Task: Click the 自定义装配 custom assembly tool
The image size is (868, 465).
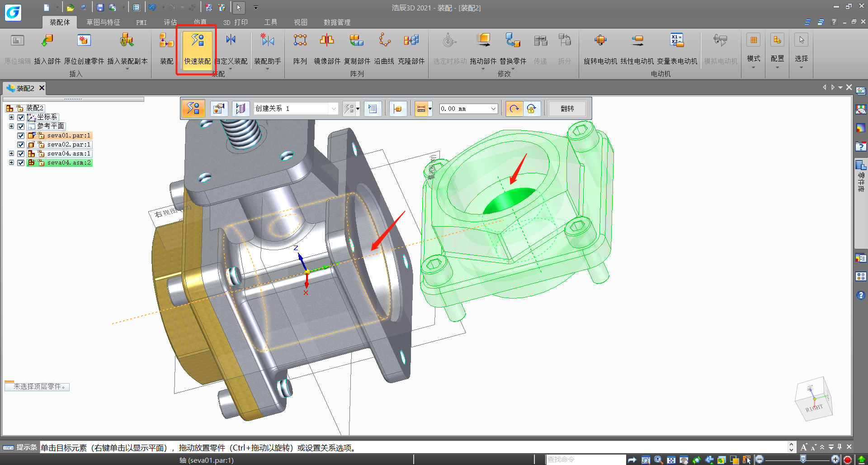Action: tap(231, 50)
